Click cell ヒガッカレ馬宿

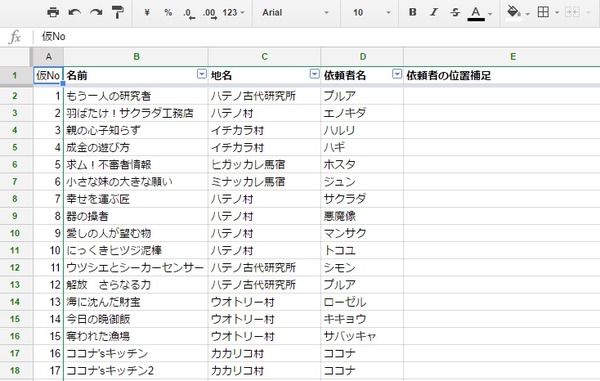264,164
